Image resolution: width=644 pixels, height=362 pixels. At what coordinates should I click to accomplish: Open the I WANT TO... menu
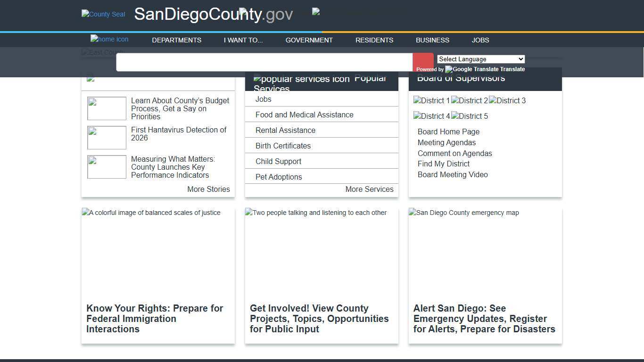tap(243, 40)
